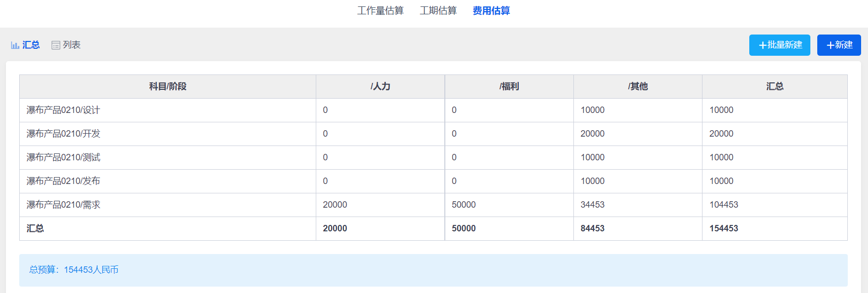Image resolution: width=868 pixels, height=293 pixels.
Task: Select row 瀑布产品0210/设计
Action: click(x=434, y=110)
